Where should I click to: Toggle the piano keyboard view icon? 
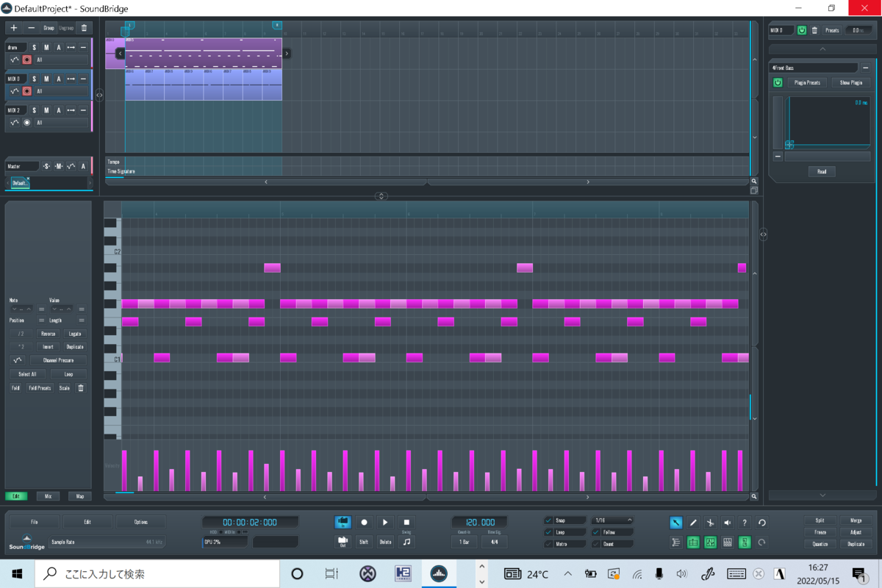click(x=727, y=542)
